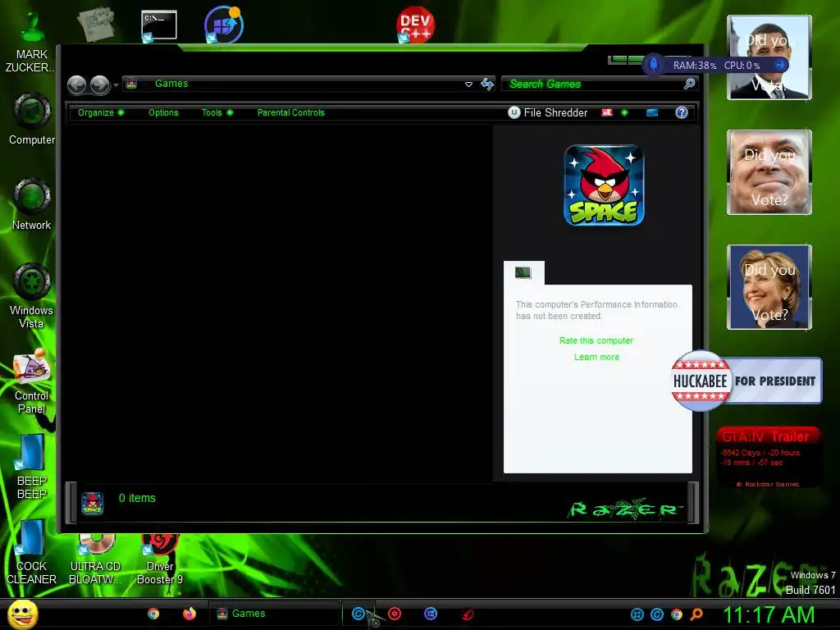This screenshot has width=840, height=630.
Task: Click the red swirl icon on the taskbar
Action: tap(467, 614)
